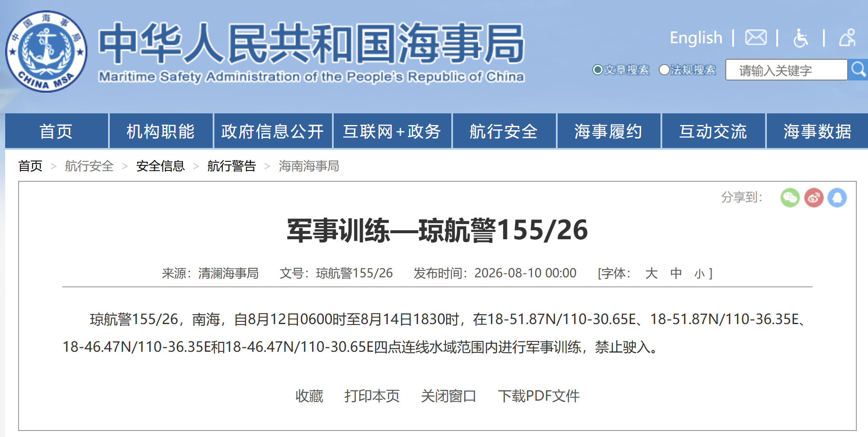Select the 法规搜索 radio button
868x437 pixels.
coord(664,70)
